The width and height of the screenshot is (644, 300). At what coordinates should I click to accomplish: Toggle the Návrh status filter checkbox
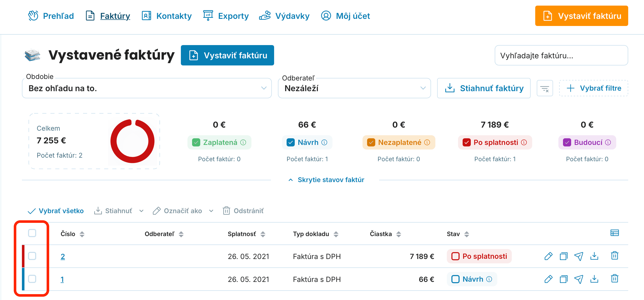[x=291, y=142]
